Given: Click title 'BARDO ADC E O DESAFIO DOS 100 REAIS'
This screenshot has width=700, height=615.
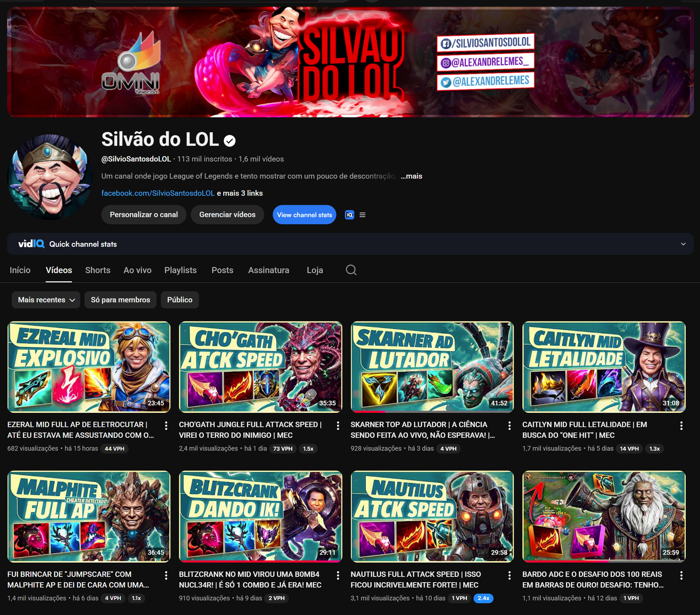Looking at the screenshot, I should (593, 580).
